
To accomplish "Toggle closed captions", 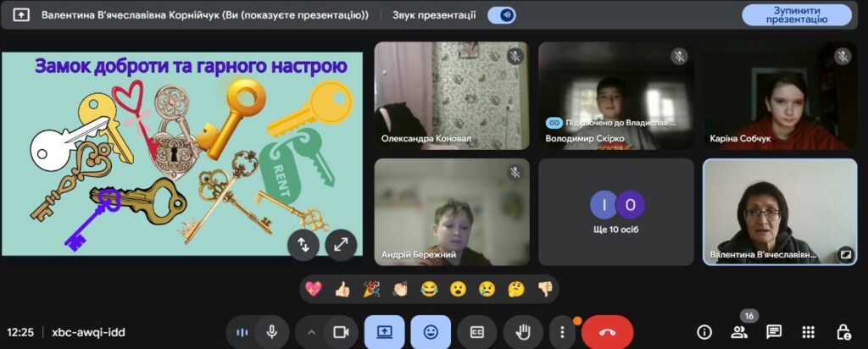I will [x=476, y=332].
